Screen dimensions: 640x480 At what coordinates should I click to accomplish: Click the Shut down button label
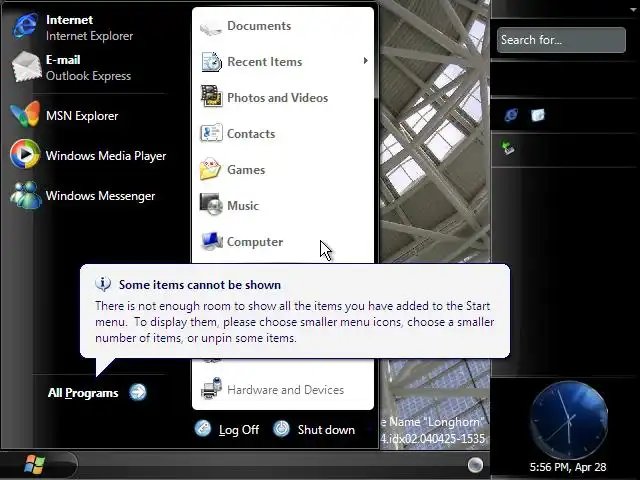(x=326, y=430)
